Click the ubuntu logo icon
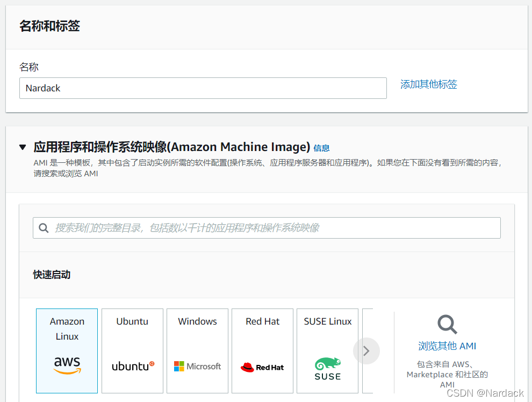The height and width of the screenshot is (402, 532). 133,367
